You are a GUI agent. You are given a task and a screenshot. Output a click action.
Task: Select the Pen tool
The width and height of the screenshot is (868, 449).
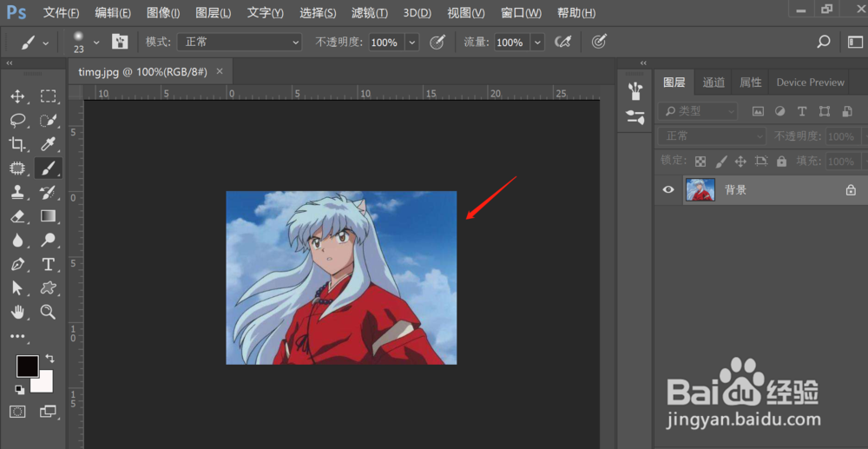[17, 264]
